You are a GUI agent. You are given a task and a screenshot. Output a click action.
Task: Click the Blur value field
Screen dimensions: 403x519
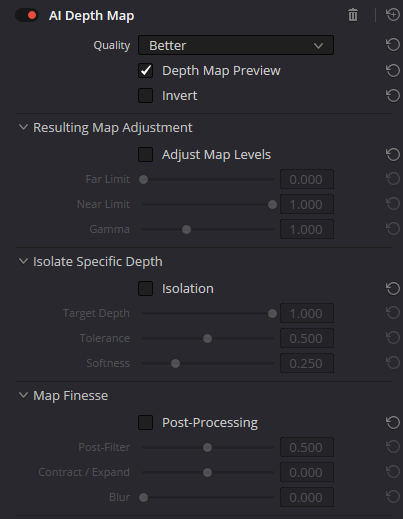coord(307,497)
